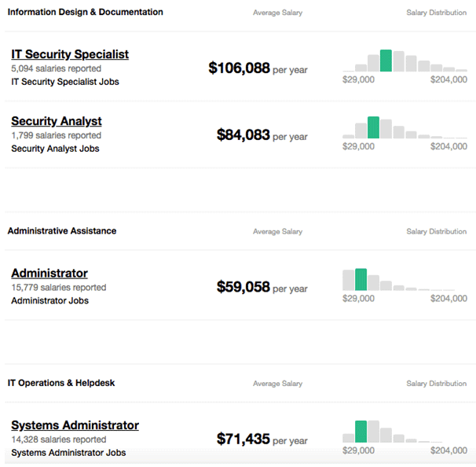Open Systems Administrator Jobs listing
Image resolution: width=476 pixels, height=467 pixels.
pos(68,452)
